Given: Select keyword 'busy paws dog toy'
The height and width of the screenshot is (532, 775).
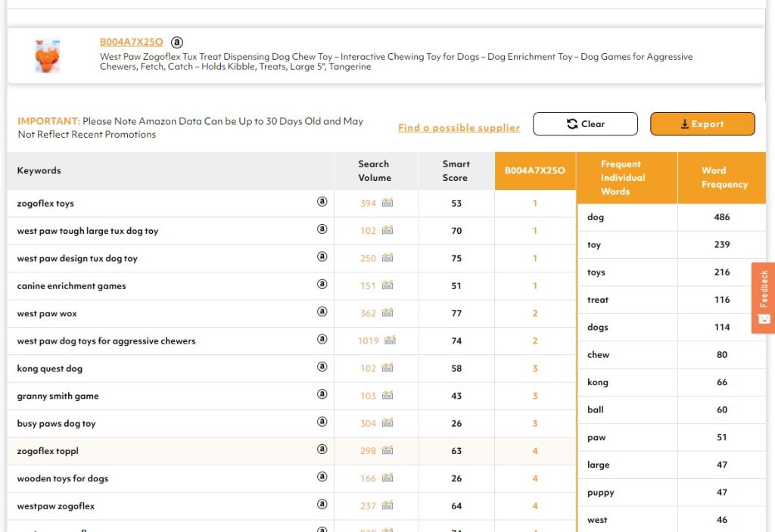Looking at the screenshot, I should tap(56, 424).
